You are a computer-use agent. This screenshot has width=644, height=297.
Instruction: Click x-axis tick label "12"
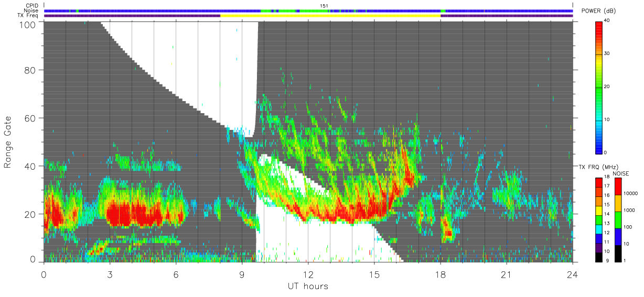(308, 274)
